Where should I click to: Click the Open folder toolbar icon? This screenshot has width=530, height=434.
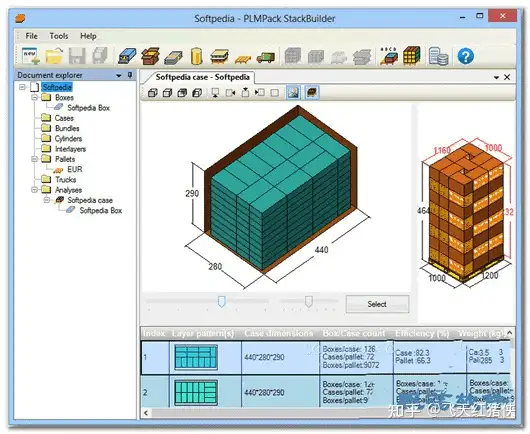click(x=54, y=56)
